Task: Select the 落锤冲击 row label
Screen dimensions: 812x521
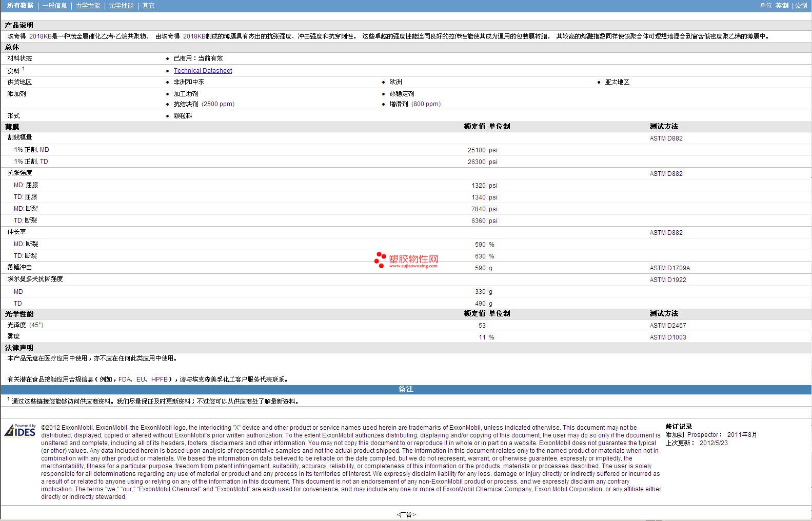Action: point(19,267)
